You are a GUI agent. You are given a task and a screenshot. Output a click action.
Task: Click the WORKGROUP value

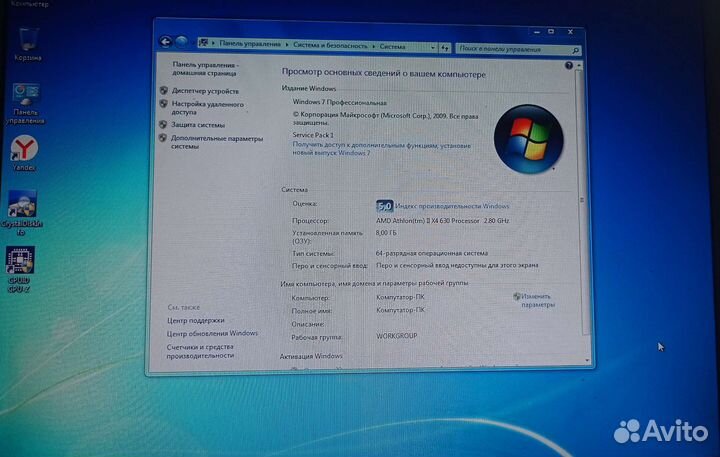coord(397,336)
